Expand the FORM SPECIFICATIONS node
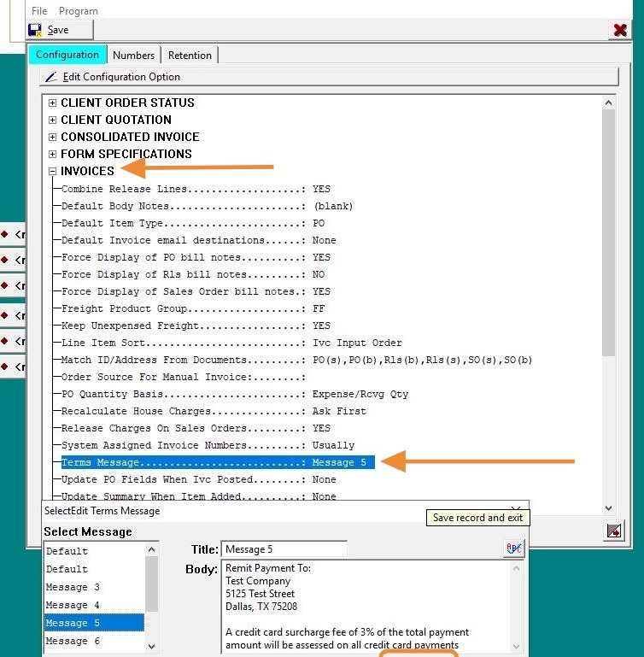The image size is (644, 657). click(x=52, y=154)
